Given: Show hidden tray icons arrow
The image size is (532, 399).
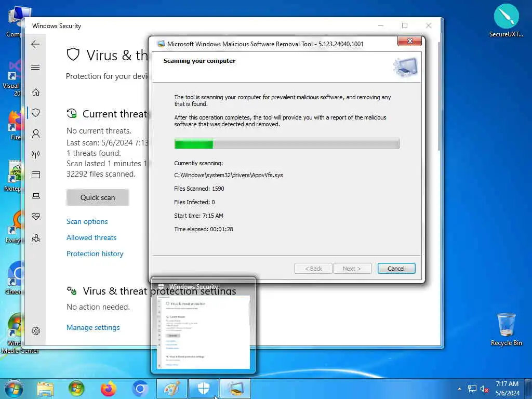Looking at the screenshot, I should click(x=459, y=389).
